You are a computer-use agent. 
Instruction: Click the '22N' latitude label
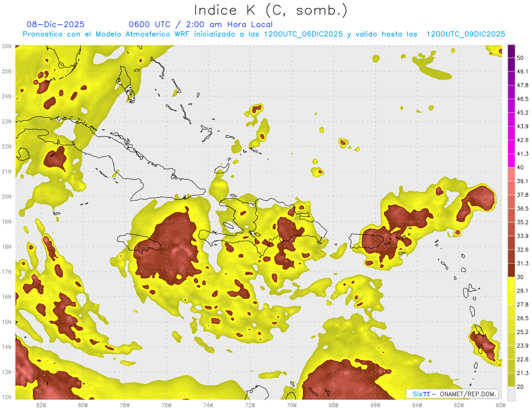click(6, 146)
